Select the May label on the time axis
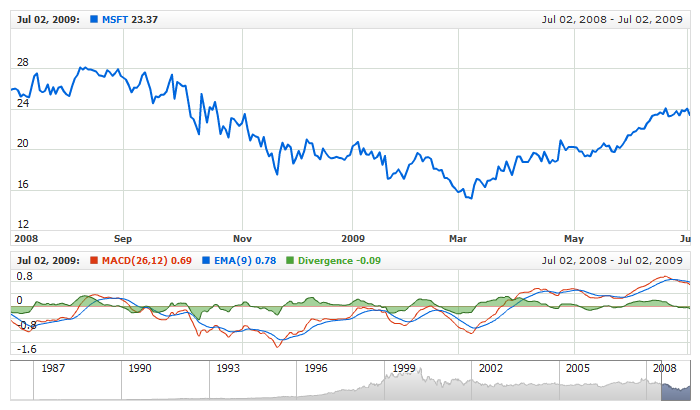The height and width of the screenshot is (410, 700). [x=574, y=239]
